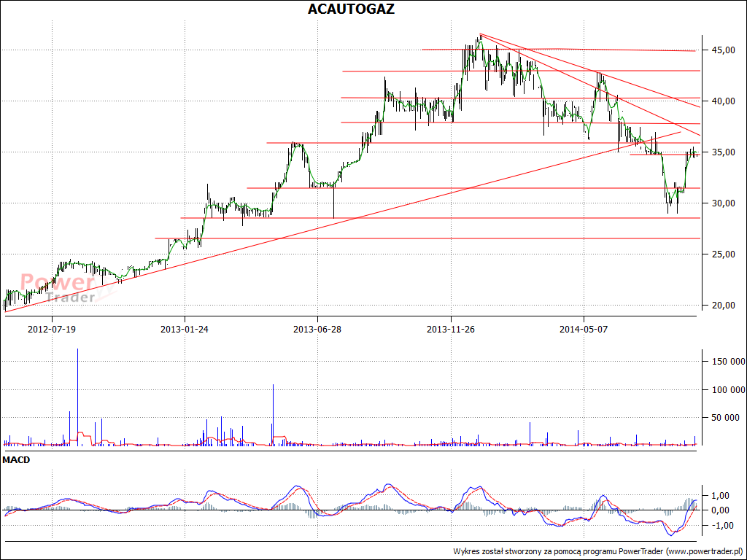Click the tall volume spike of mid-2013
747x560 pixels.
click(273, 415)
